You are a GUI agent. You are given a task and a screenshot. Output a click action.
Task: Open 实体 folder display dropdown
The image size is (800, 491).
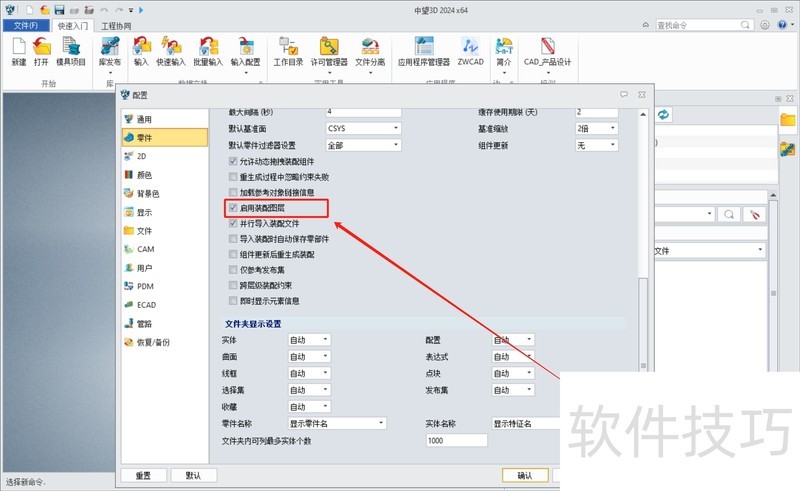click(309, 339)
